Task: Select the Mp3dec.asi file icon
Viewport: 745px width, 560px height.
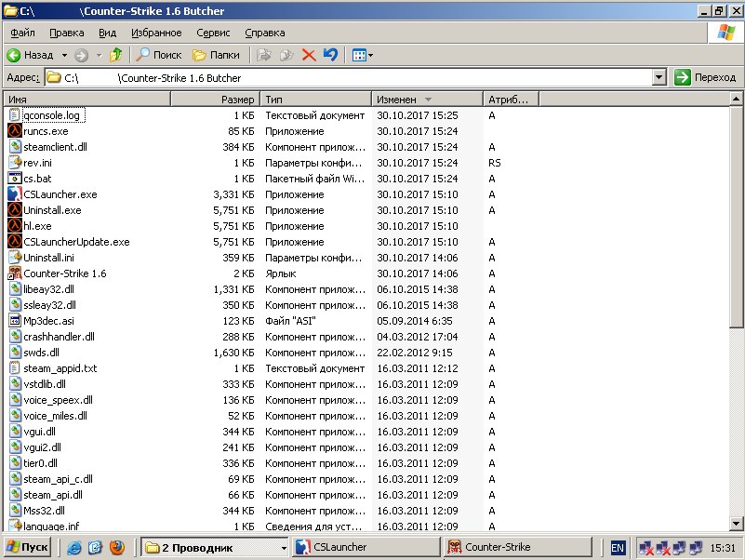Action: (15, 320)
